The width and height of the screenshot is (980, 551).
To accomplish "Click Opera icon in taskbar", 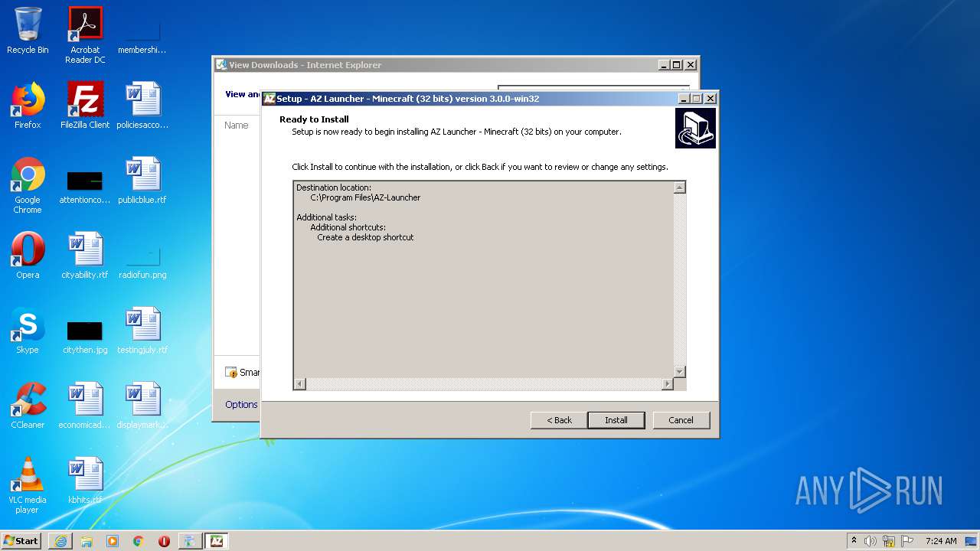I will click(164, 541).
